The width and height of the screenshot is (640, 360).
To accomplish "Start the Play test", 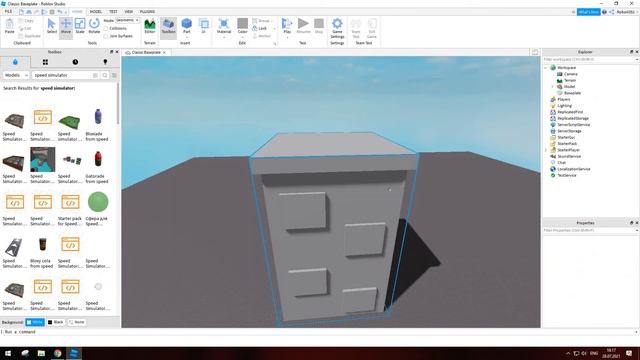I will click(287, 24).
